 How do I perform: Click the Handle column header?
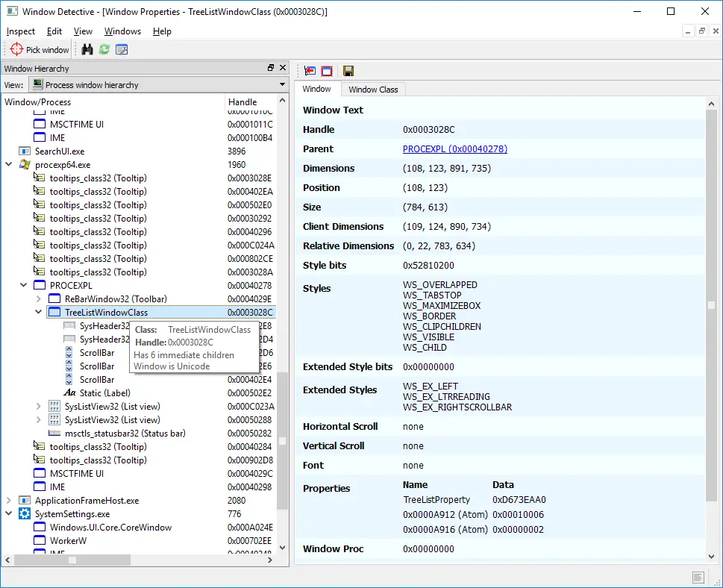click(x=242, y=102)
